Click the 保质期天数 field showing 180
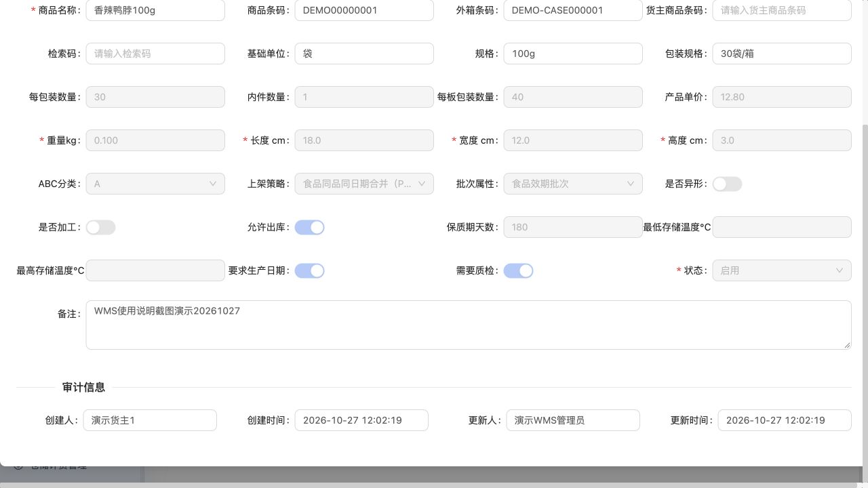The image size is (868, 488). pos(573,227)
